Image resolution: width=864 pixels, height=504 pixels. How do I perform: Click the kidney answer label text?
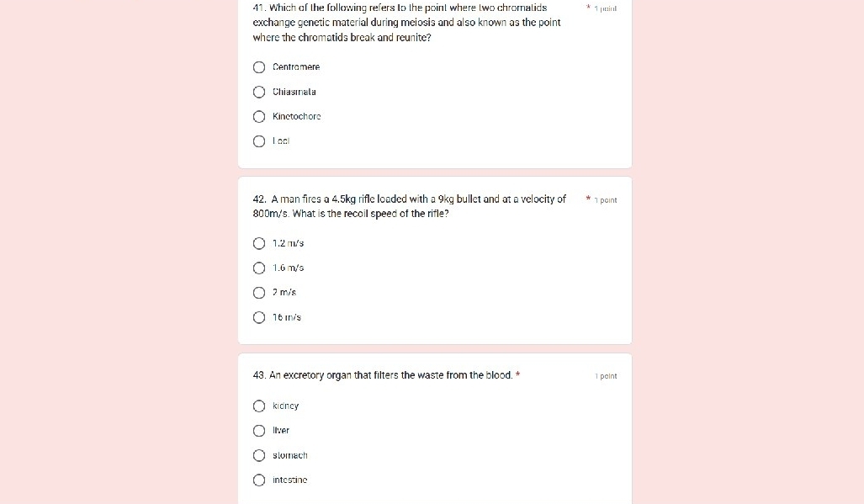coord(285,406)
